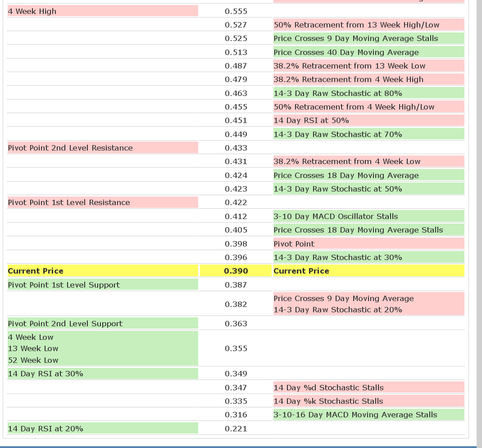Click "14-3 Day Raw Stochastic at 80%"
The image size is (482, 448).
point(338,93)
